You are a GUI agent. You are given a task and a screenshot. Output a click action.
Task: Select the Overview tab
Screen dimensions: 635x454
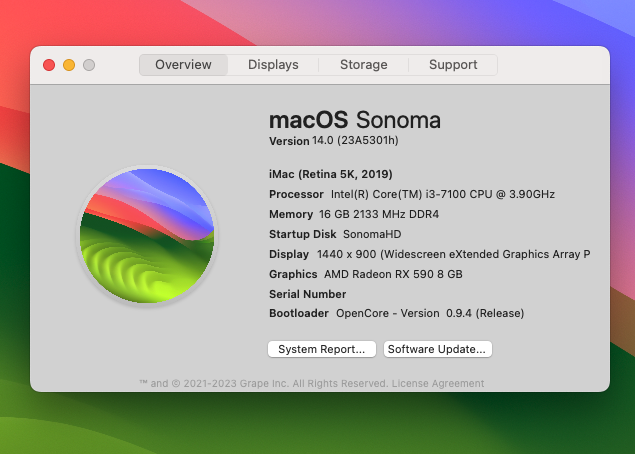[x=183, y=65]
